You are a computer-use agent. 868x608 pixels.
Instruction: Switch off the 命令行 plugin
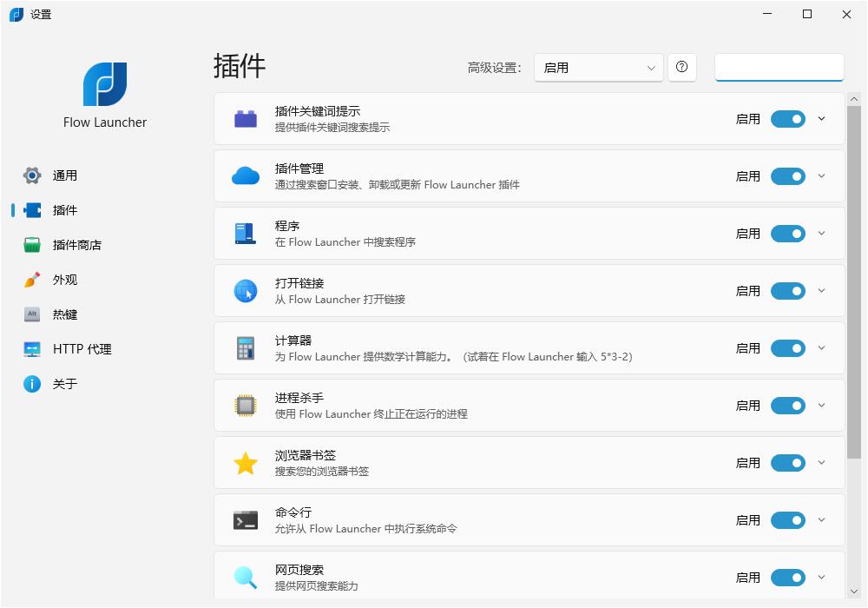point(788,520)
